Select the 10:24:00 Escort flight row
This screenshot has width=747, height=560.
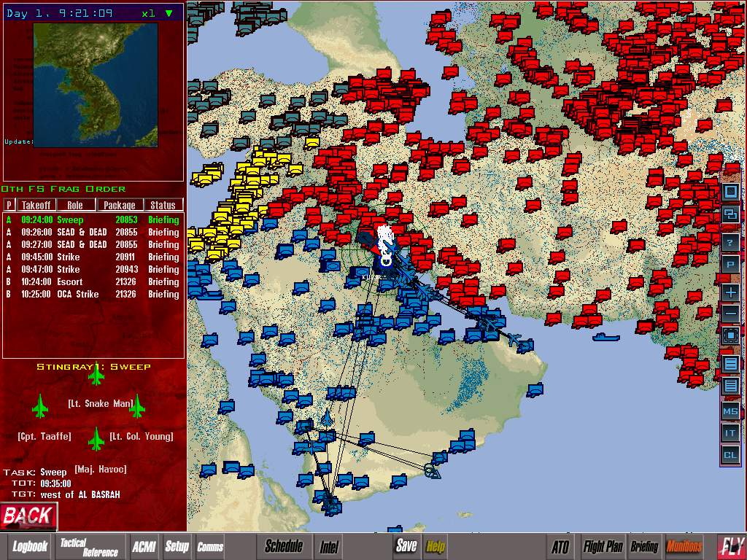(93, 282)
